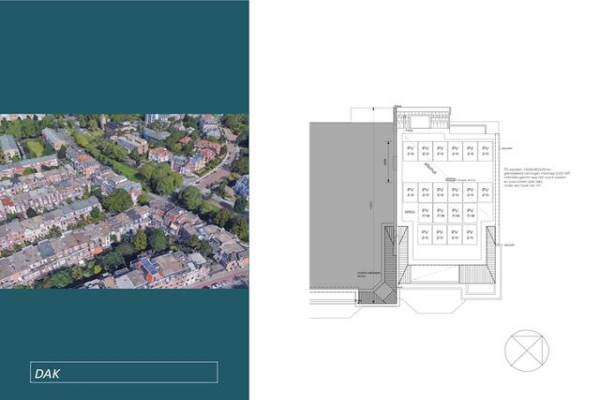Screen dimensions: 600x400
Task: Click the DAK heading label text
Action: [48, 373]
